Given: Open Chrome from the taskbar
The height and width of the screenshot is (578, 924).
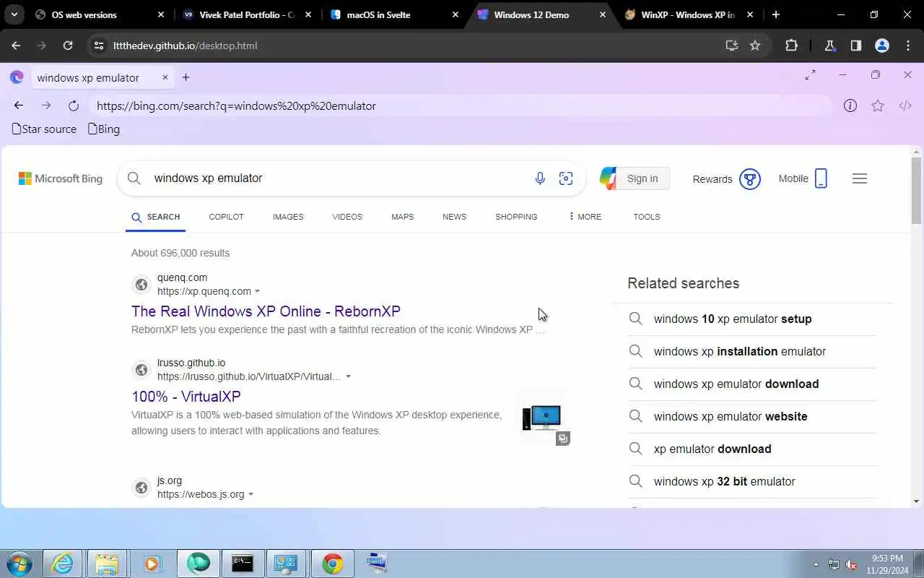Looking at the screenshot, I should coord(332,564).
